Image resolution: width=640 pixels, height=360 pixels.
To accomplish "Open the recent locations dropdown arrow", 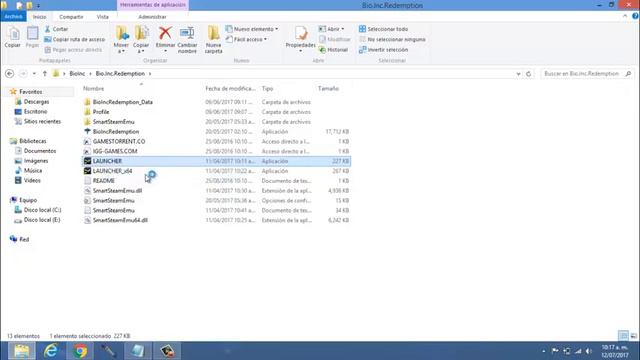I will (34, 74).
